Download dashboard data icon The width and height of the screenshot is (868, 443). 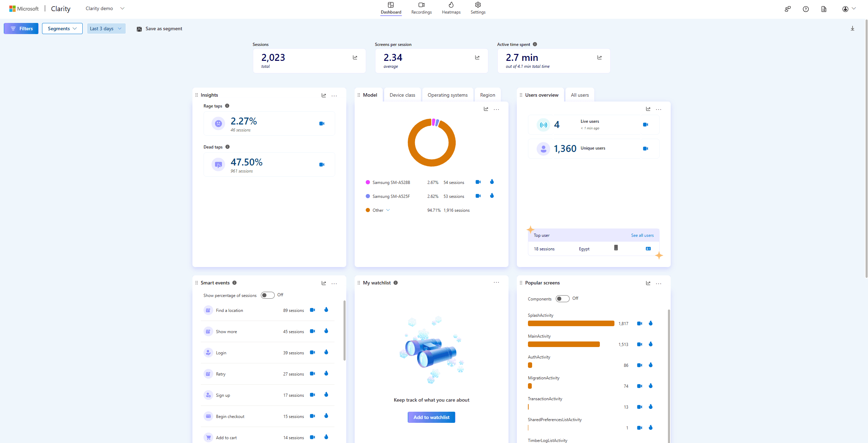[852, 29]
